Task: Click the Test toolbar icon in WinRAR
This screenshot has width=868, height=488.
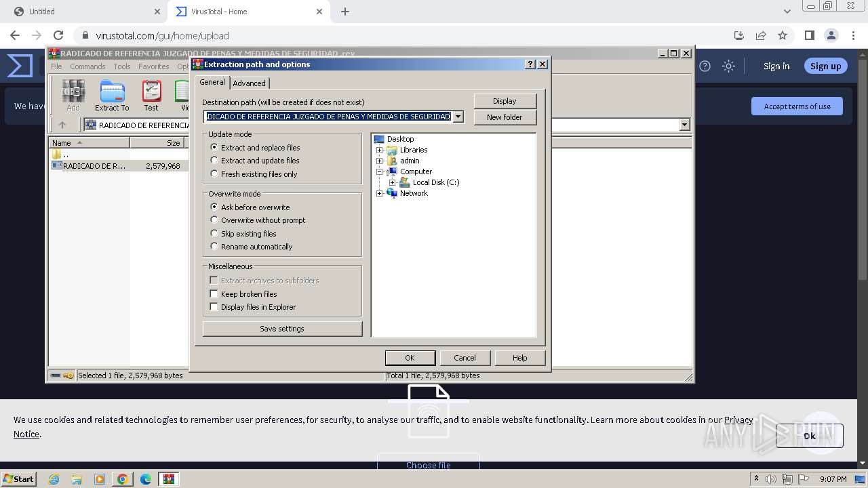Action: (151, 96)
